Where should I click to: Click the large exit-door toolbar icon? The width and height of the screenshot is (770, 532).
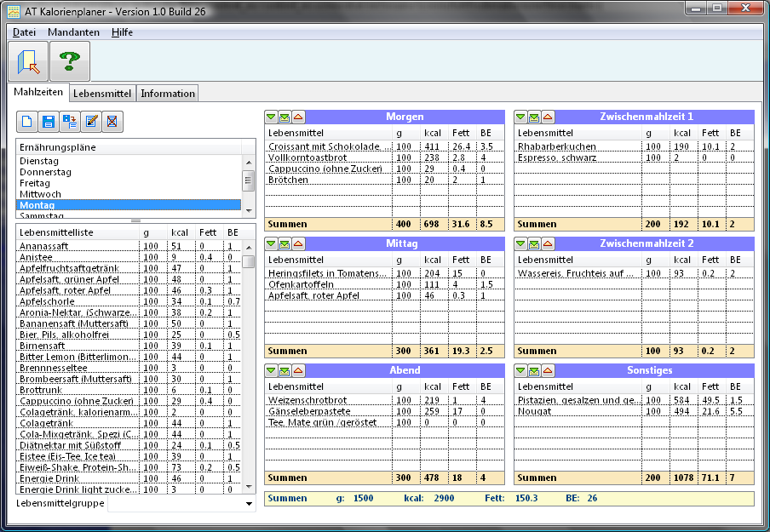pos(28,61)
